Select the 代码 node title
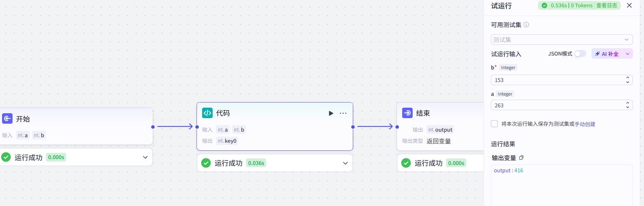644x206 pixels. (x=223, y=113)
